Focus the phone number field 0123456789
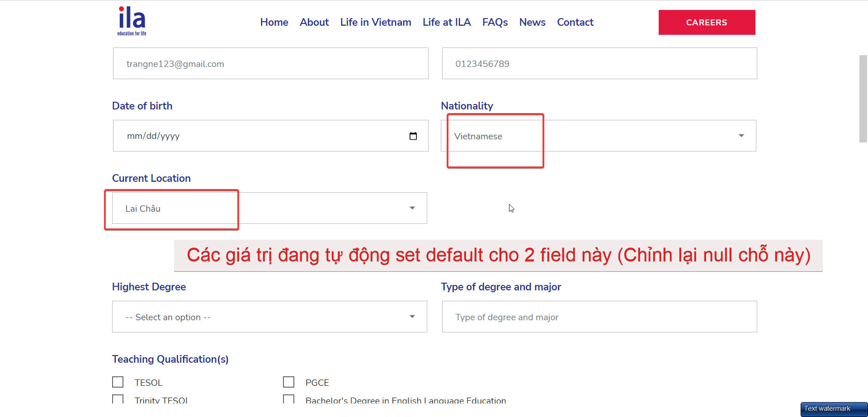 [599, 63]
